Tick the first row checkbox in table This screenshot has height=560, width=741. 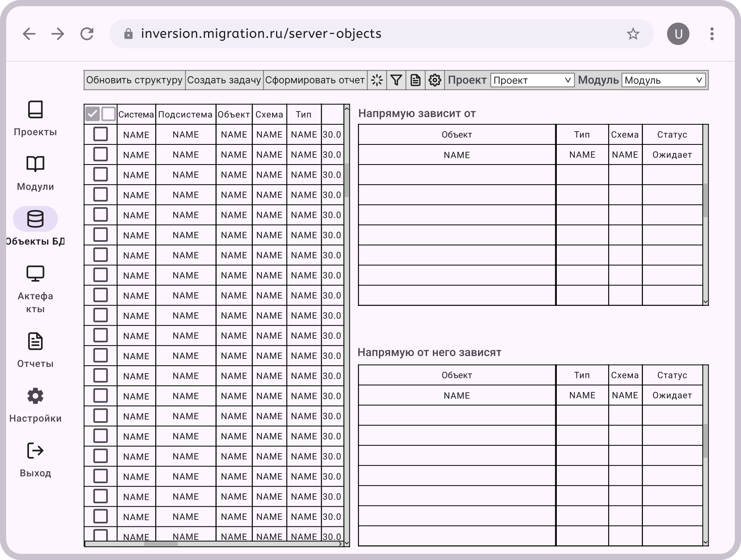point(100,134)
